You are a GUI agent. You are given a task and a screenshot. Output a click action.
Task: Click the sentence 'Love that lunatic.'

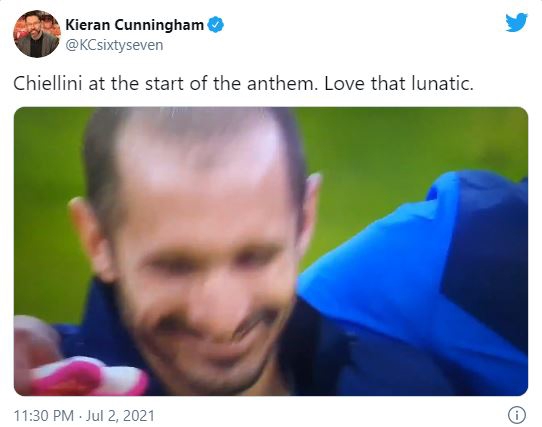pos(399,84)
